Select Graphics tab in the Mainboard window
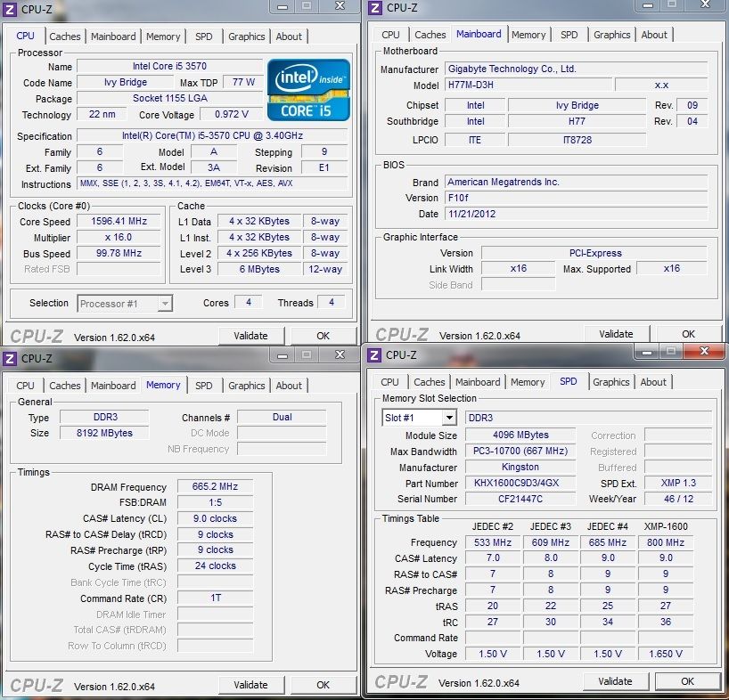 coord(612,35)
